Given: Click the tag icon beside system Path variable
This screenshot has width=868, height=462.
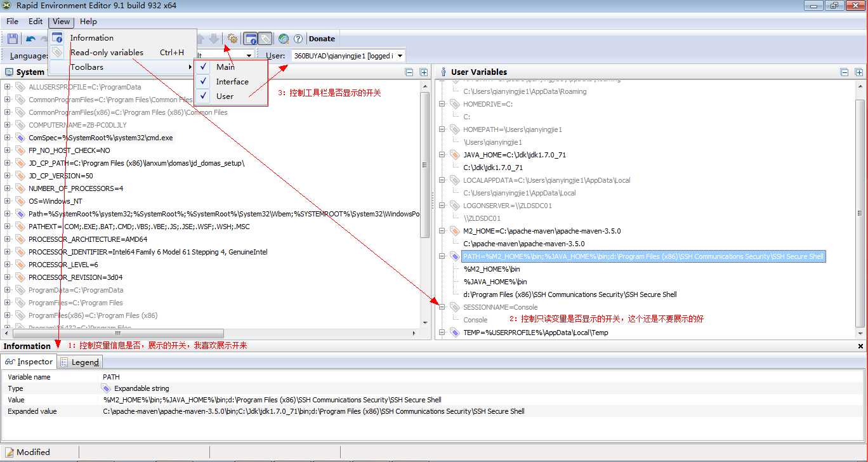Looking at the screenshot, I should (20, 214).
